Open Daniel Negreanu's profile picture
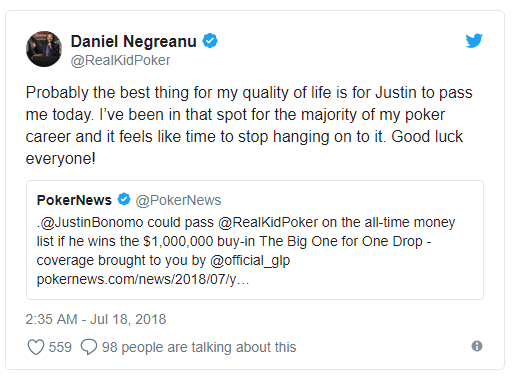 (44, 49)
